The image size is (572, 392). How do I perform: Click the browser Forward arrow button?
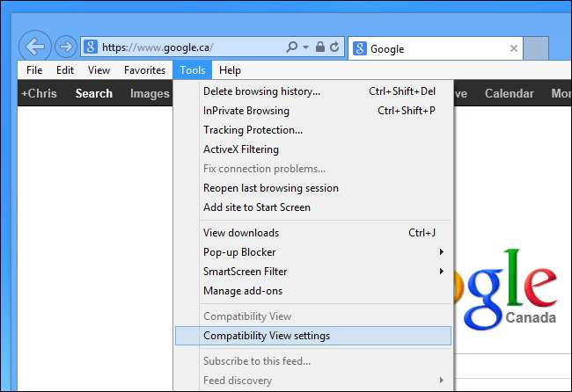click(66, 47)
